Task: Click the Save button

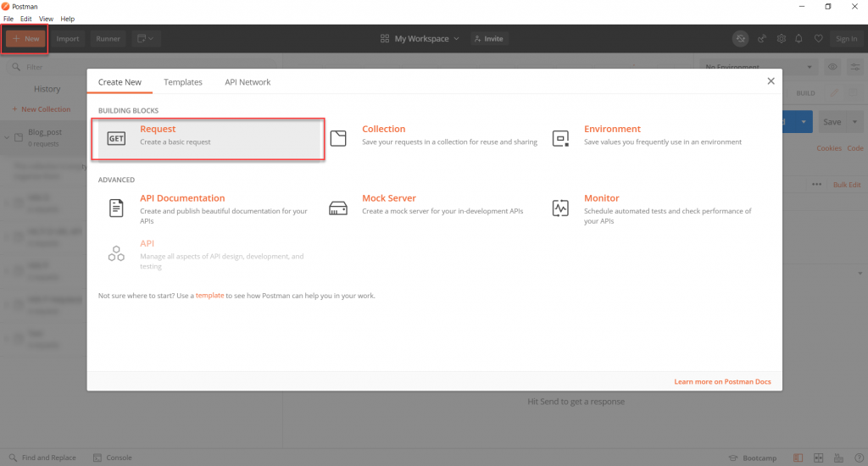Action: tap(832, 122)
